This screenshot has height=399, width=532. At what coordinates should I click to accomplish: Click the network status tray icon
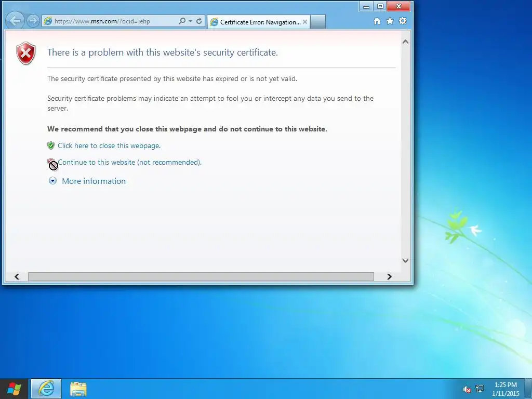(x=480, y=389)
